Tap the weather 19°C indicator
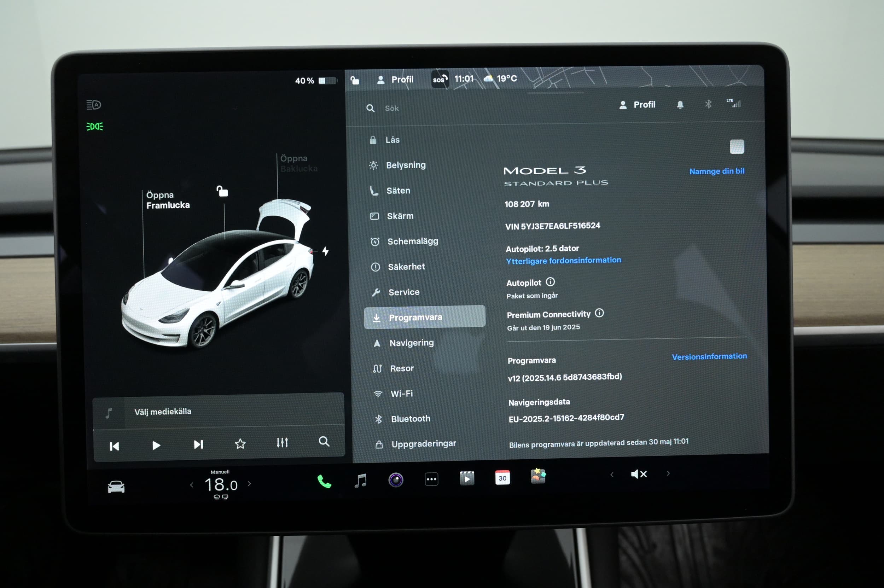The height and width of the screenshot is (588, 884). tap(500, 78)
